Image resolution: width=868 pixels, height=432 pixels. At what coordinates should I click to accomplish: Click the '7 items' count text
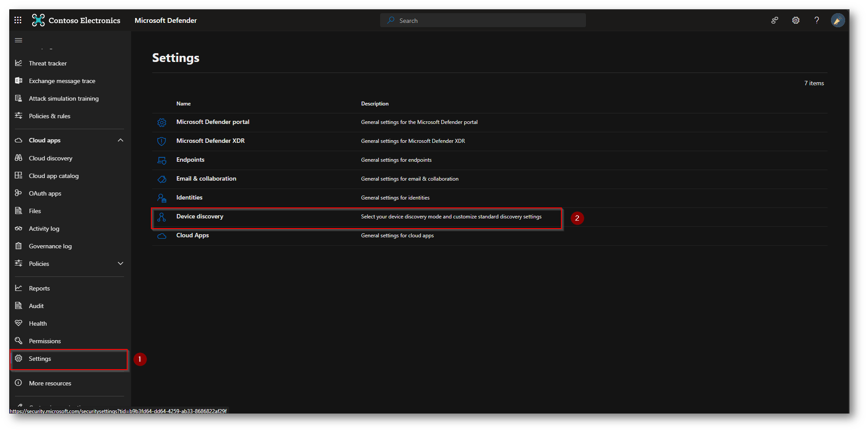pos(814,83)
